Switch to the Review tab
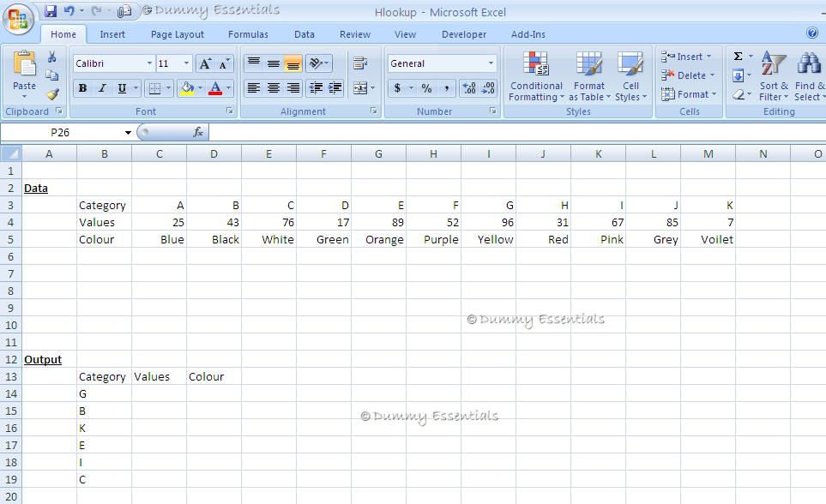The width and height of the screenshot is (826, 504). 355,34
